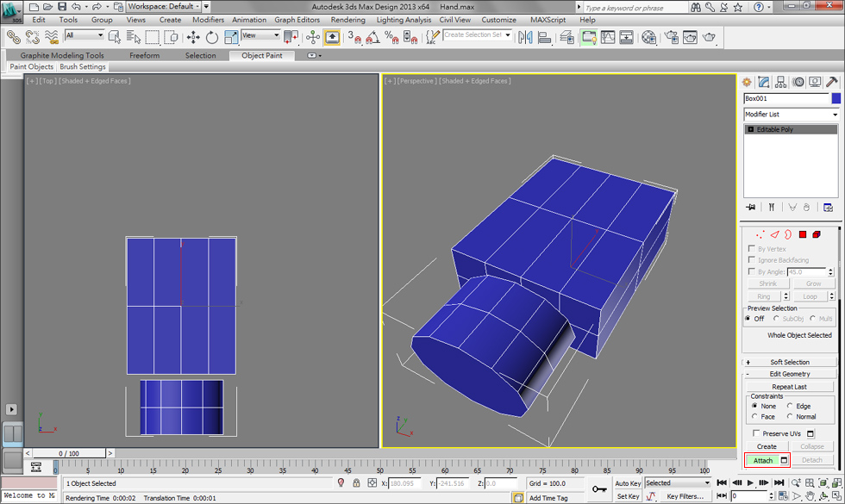Expand the Soft Selection rollout

click(x=790, y=362)
